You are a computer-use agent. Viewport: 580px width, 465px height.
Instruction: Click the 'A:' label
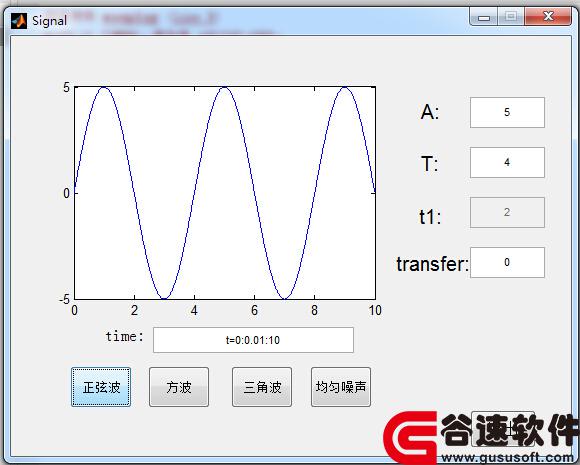pyautogui.click(x=430, y=111)
